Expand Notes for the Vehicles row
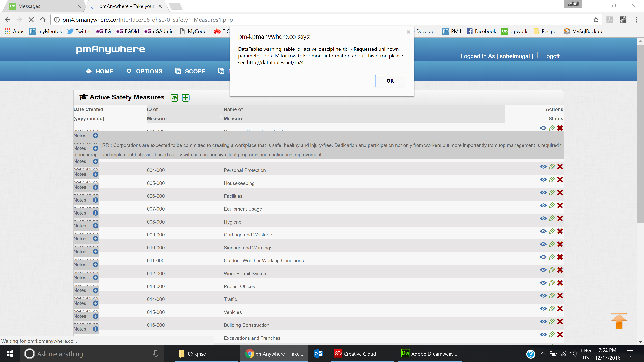Image resolution: width=644 pixels, height=362 pixels. click(x=95, y=316)
